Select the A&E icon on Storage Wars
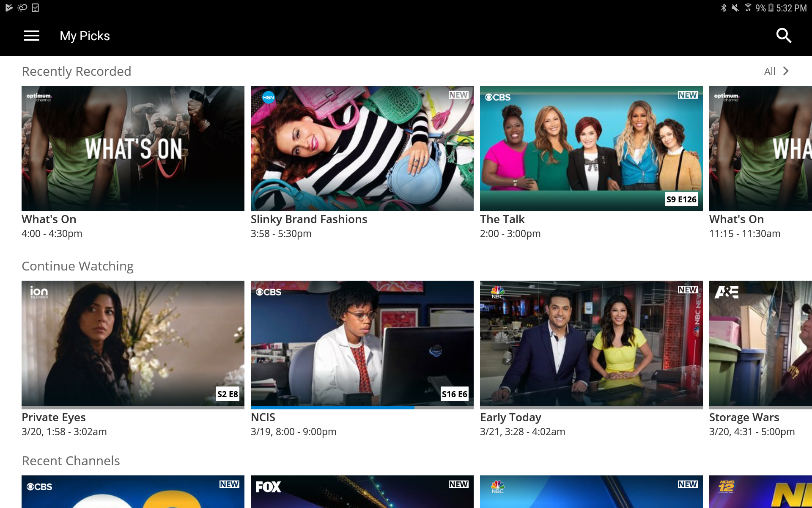This screenshot has width=812, height=508. pyautogui.click(x=727, y=293)
